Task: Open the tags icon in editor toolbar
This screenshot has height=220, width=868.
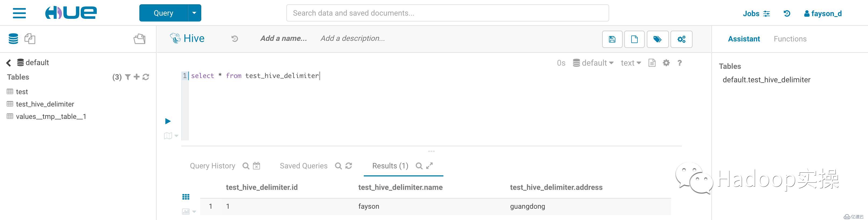Action: (x=657, y=40)
